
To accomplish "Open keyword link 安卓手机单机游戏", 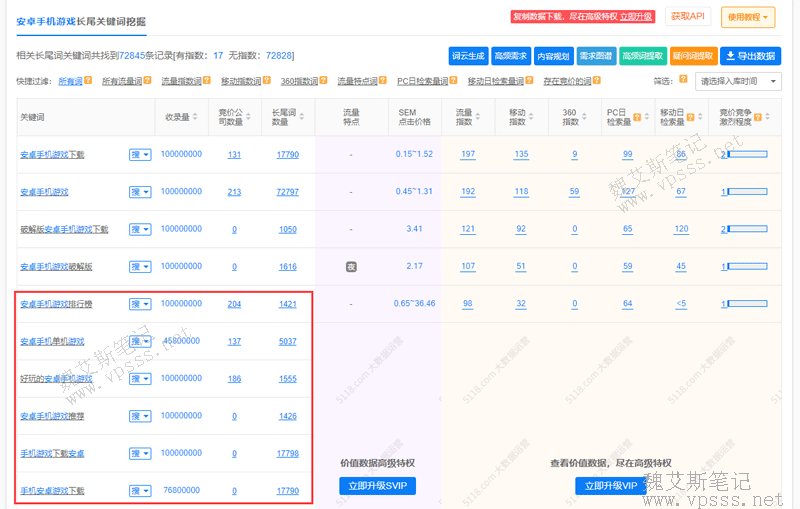I will point(52,341).
